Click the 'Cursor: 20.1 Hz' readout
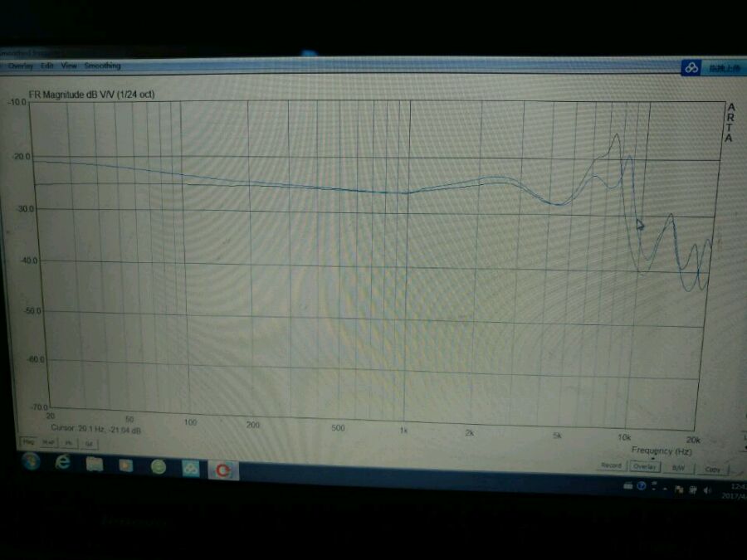This screenshot has height=560, width=747. [95, 429]
